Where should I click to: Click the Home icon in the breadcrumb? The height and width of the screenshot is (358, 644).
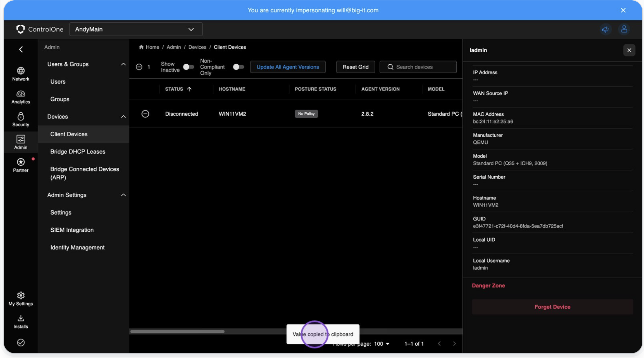[x=141, y=47]
